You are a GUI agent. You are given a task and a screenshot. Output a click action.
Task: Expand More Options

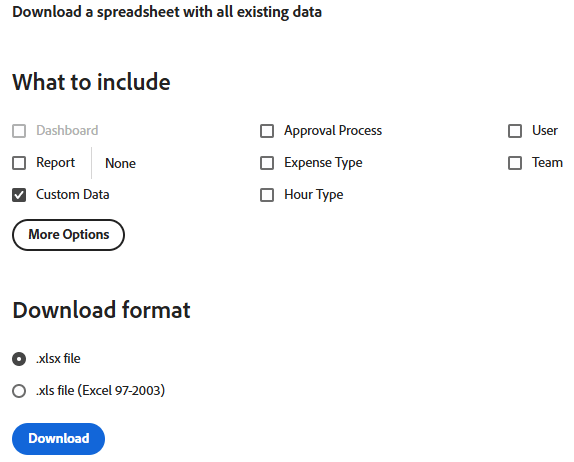68,235
